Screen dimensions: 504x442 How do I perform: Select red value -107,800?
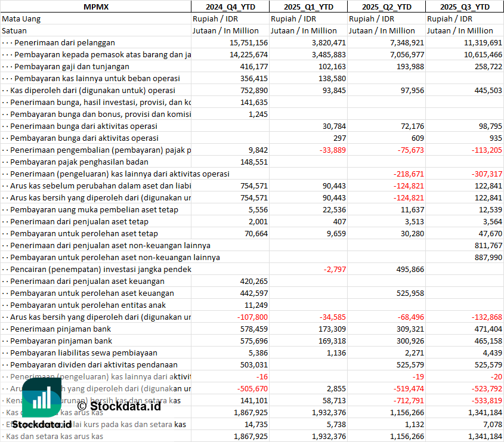click(x=252, y=317)
